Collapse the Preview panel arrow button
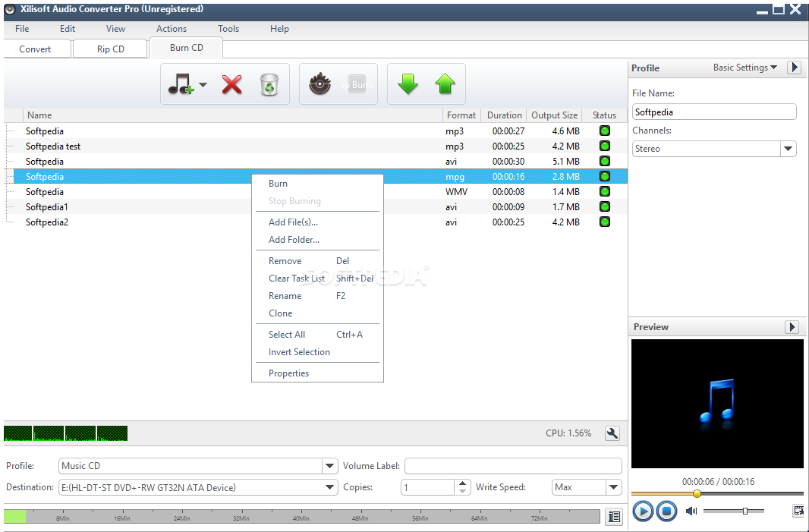Image resolution: width=809 pixels, height=532 pixels. click(792, 326)
